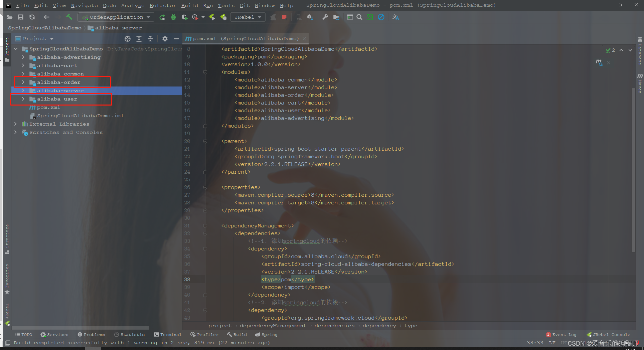Viewport: 644px width, 350px height.
Task: Load Maven changes floating icon
Action: point(599,62)
